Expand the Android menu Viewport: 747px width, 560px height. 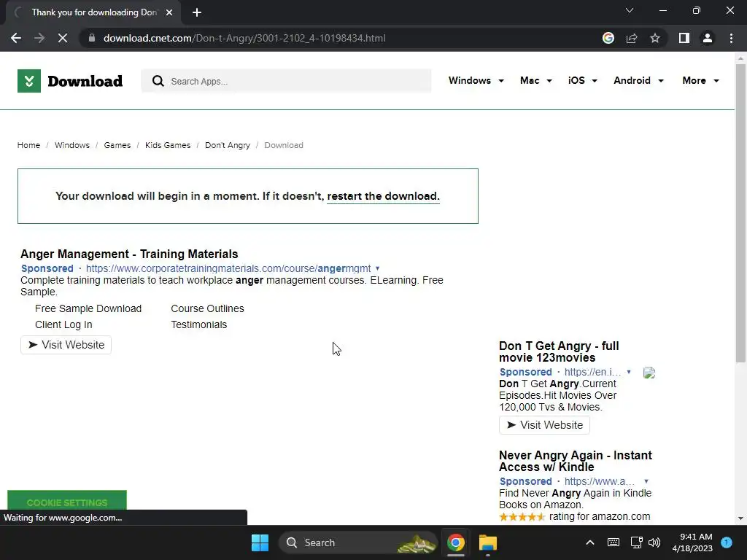point(638,80)
